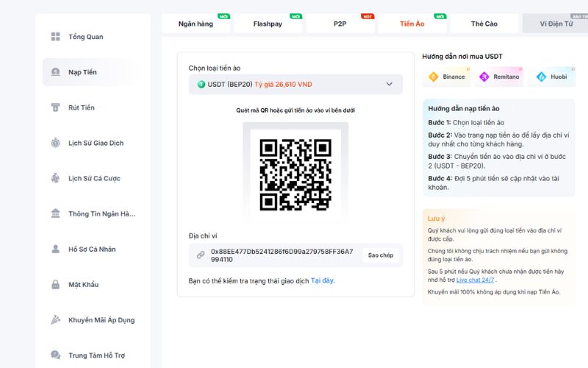This screenshot has width=588, height=368.
Task: Switch to the Ngân hàng tab
Action: point(196,24)
